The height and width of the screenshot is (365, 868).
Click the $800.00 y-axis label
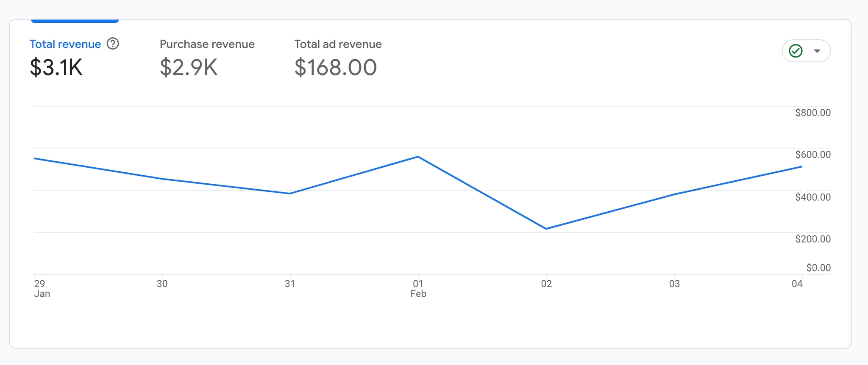coord(812,113)
